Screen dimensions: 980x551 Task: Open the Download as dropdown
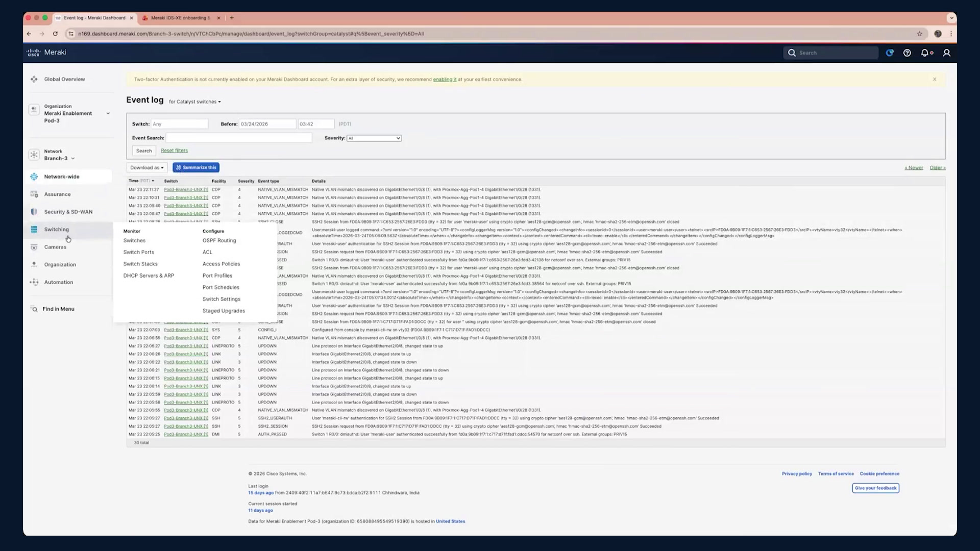click(x=147, y=167)
